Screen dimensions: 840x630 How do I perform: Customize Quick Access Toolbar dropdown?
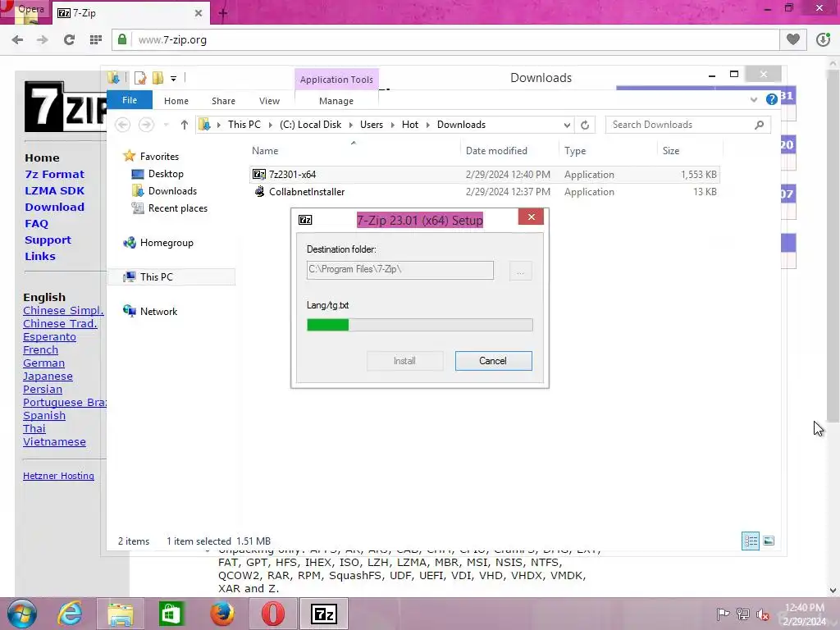click(x=174, y=79)
